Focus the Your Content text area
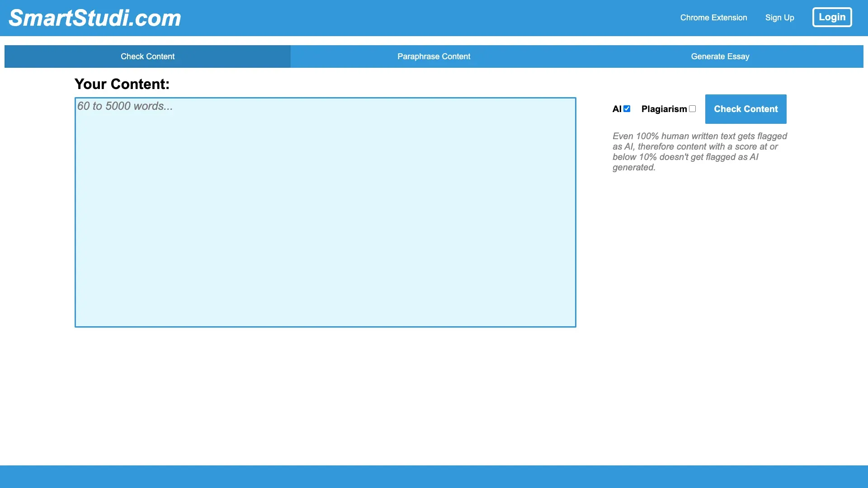The height and width of the screenshot is (488, 868). 325,212
